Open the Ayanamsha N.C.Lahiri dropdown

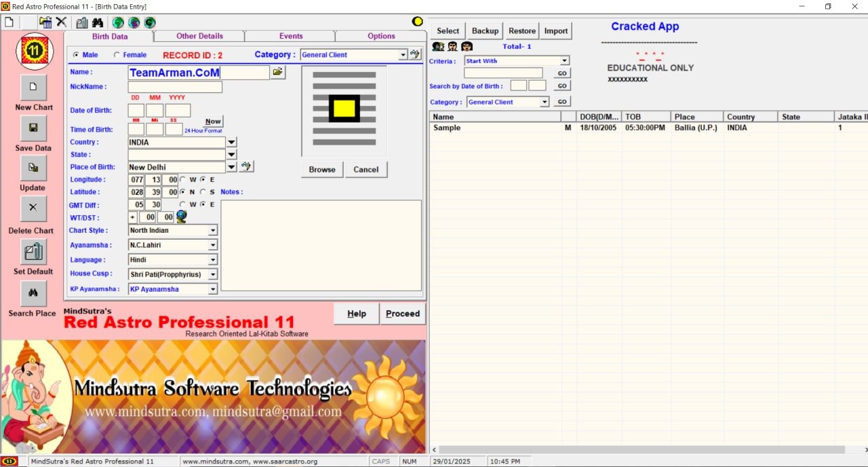[x=213, y=245]
